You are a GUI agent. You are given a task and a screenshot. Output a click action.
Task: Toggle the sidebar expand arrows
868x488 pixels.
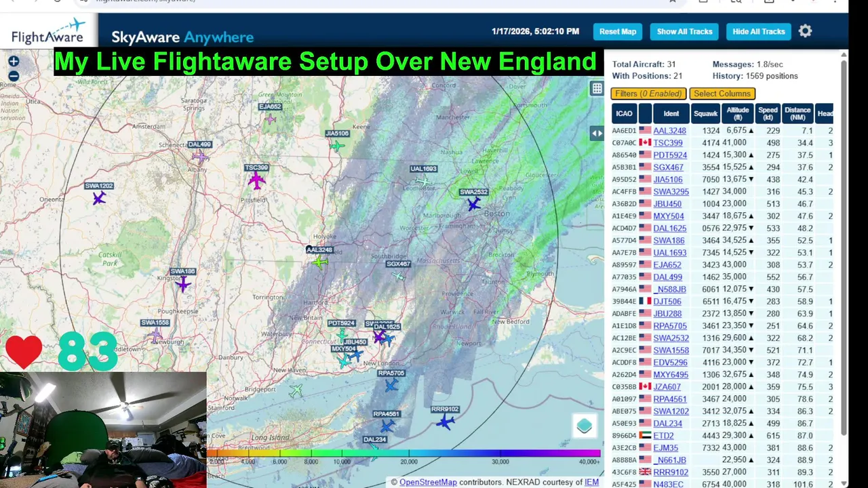[597, 134]
